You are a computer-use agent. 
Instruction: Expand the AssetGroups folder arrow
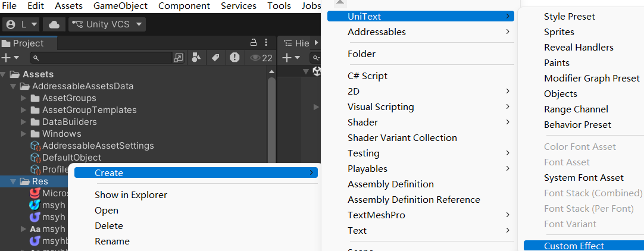[x=24, y=98]
